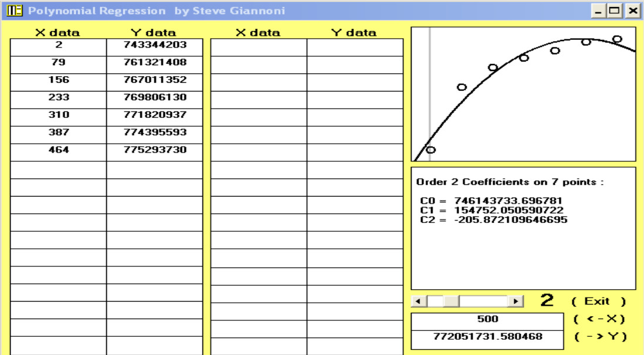Click the first empty Y cell below 775293730
Viewport: 644px width, 355px height.
pos(155,170)
